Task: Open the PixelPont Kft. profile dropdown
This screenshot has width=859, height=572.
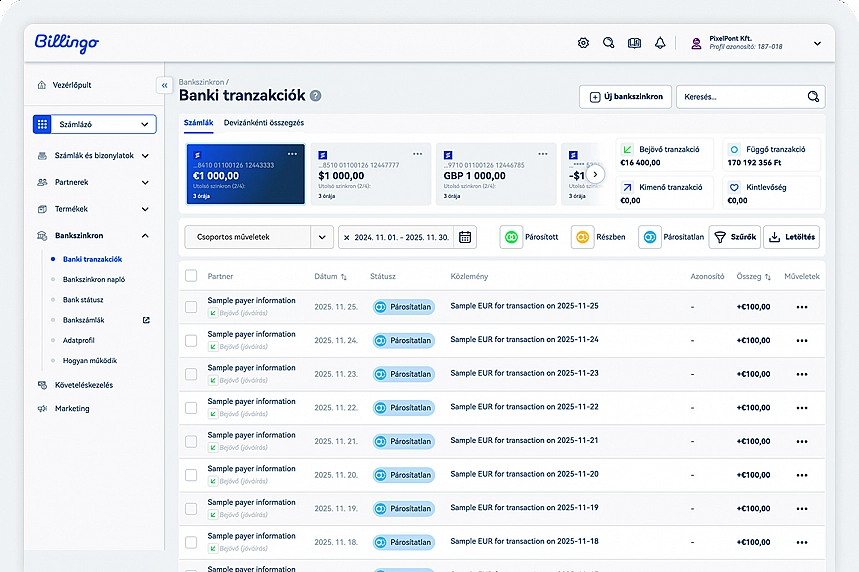Action: coord(817,43)
